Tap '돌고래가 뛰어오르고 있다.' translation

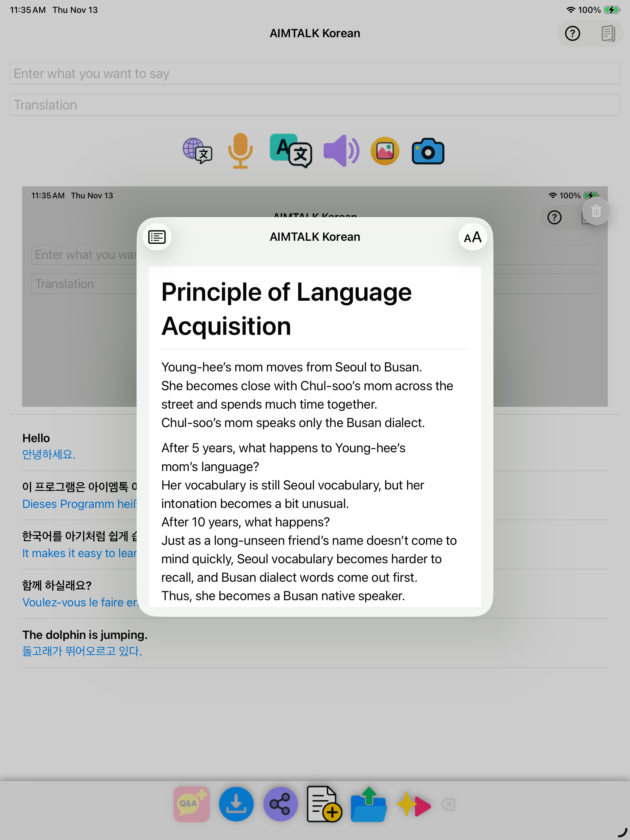pyautogui.click(x=82, y=651)
